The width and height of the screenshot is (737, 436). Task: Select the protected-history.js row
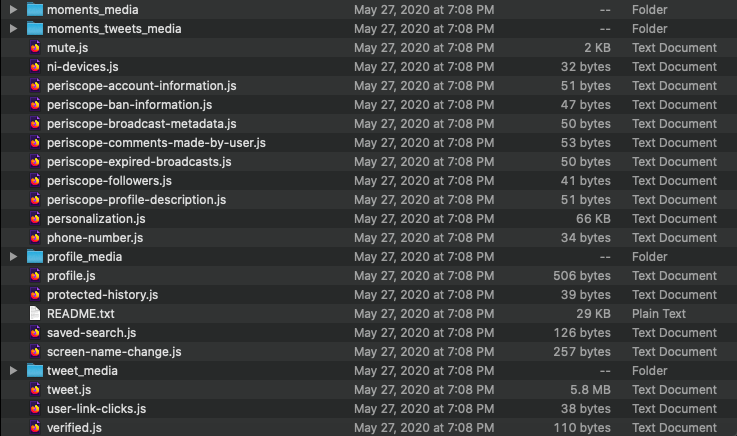coord(102,295)
